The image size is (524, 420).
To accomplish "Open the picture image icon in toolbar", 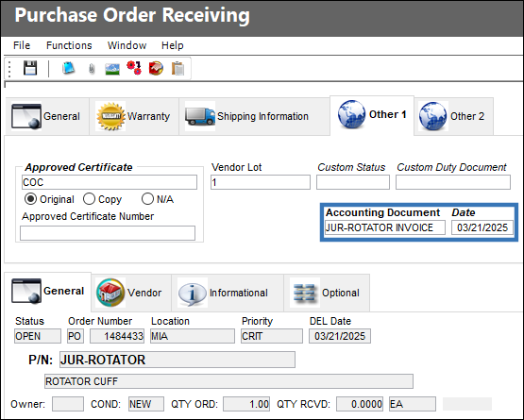I will [x=112, y=69].
